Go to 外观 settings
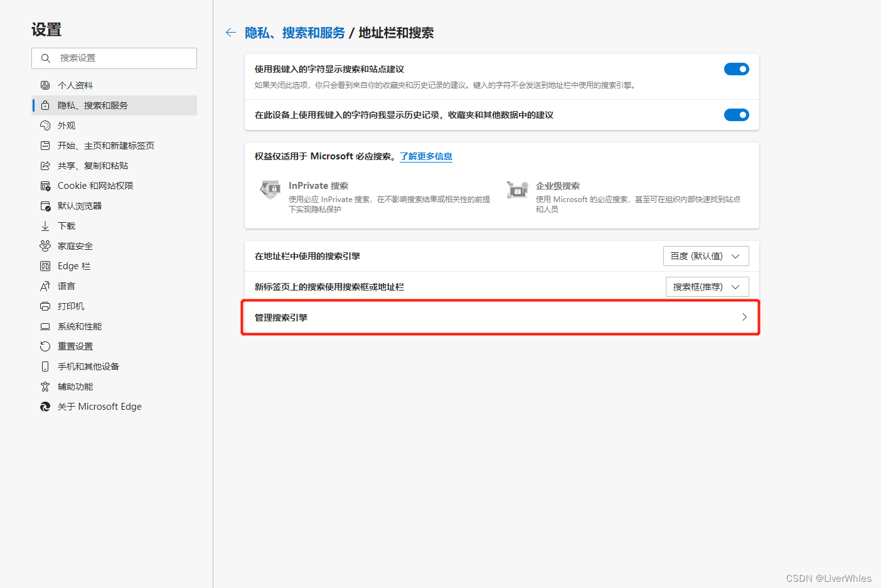 coord(114,126)
